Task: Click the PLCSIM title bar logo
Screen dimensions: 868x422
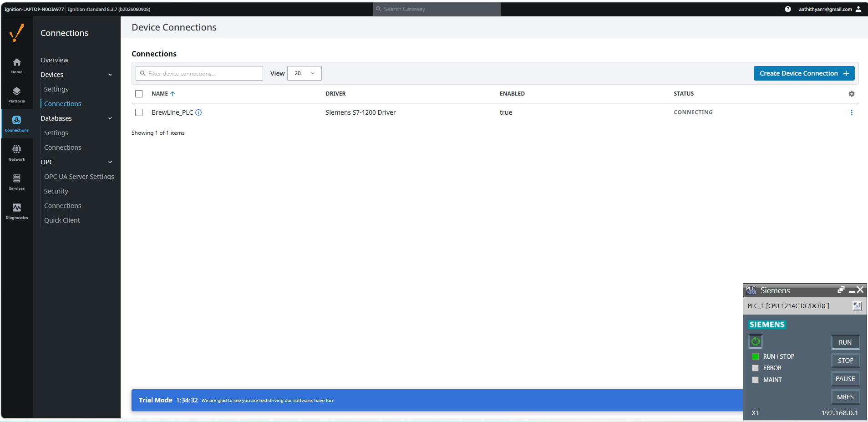Action: pyautogui.click(x=751, y=290)
